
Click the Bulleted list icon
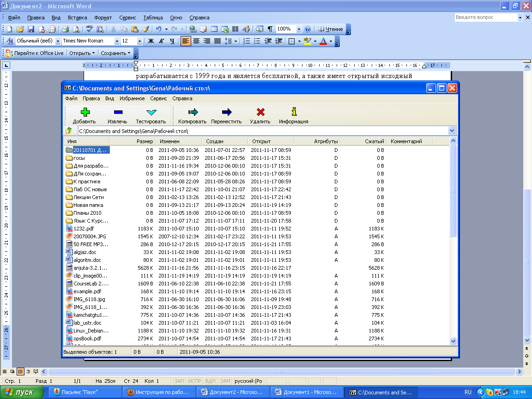coord(257,41)
